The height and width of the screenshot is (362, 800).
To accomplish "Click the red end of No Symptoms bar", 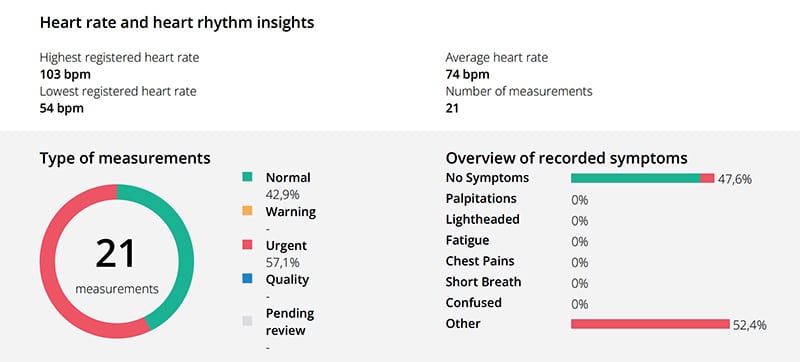I will [x=707, y=178].
